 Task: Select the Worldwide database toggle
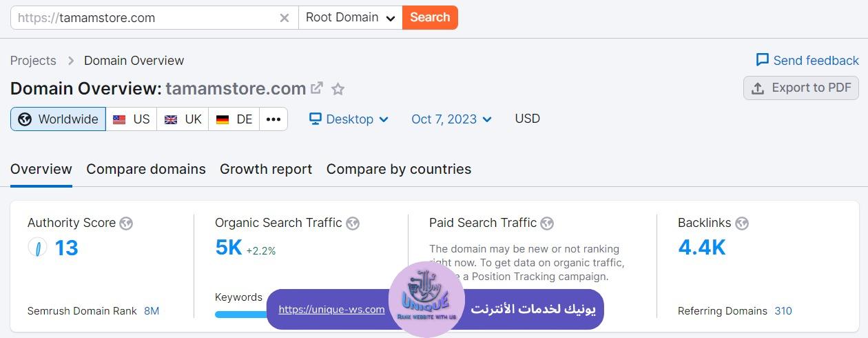click(59, 119)
